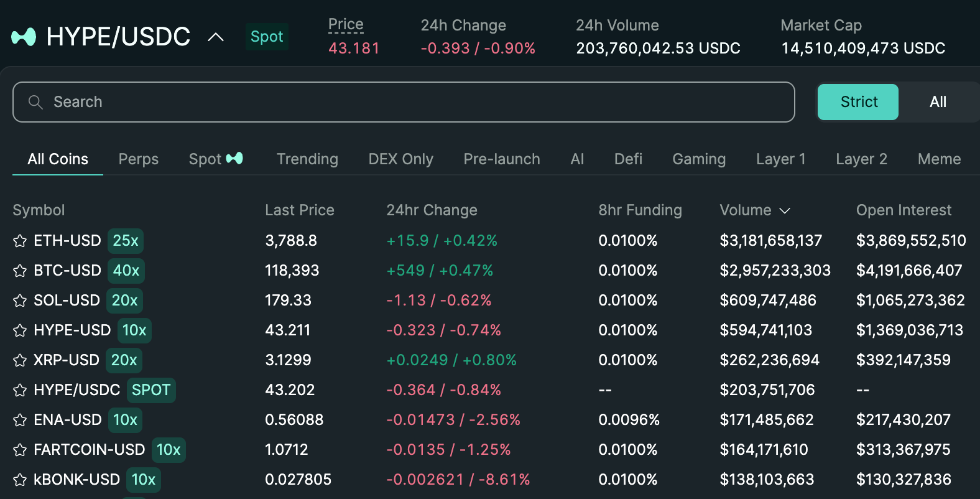Star the BTC-USD pair
Image resolution: width=980 pixels, height=499 pixels.
20,271
